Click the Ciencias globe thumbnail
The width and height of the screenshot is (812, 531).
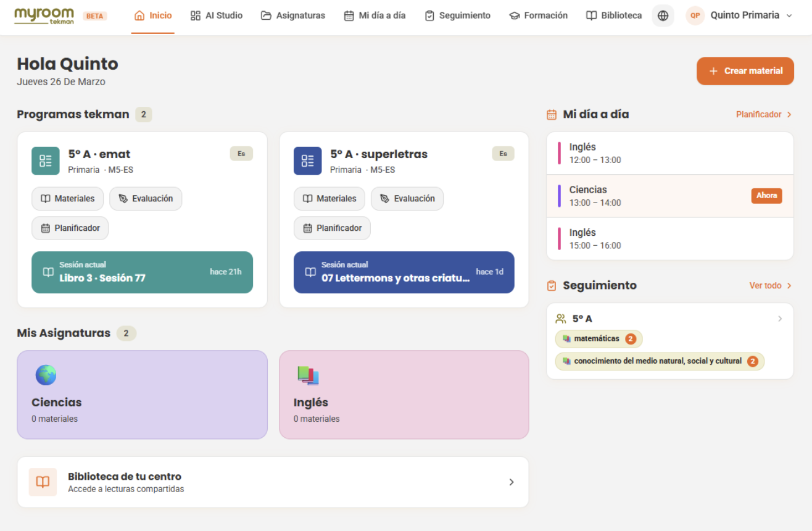(x=46, y=375)
